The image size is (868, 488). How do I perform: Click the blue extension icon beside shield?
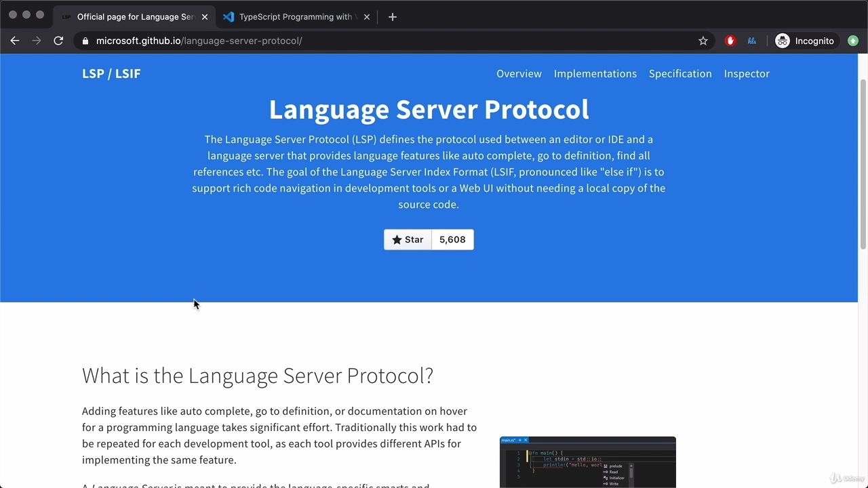pos(752,41)
